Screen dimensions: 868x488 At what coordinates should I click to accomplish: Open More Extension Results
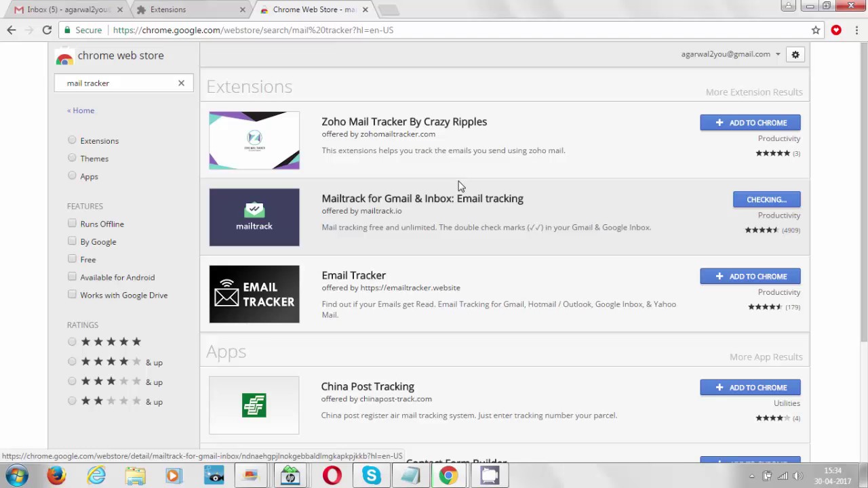coord(754,92)
